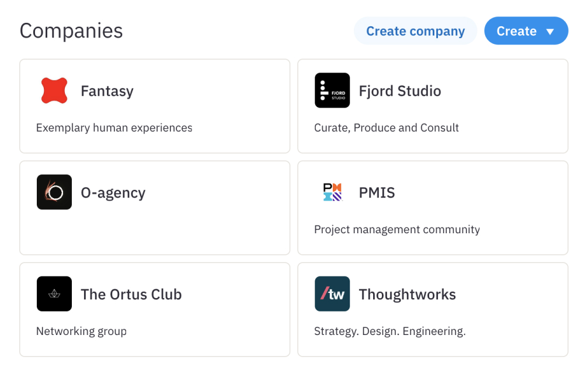Open the Thoughtworks company name
The height and width of the screenshot is (380, 588).
tap(407, 295)
